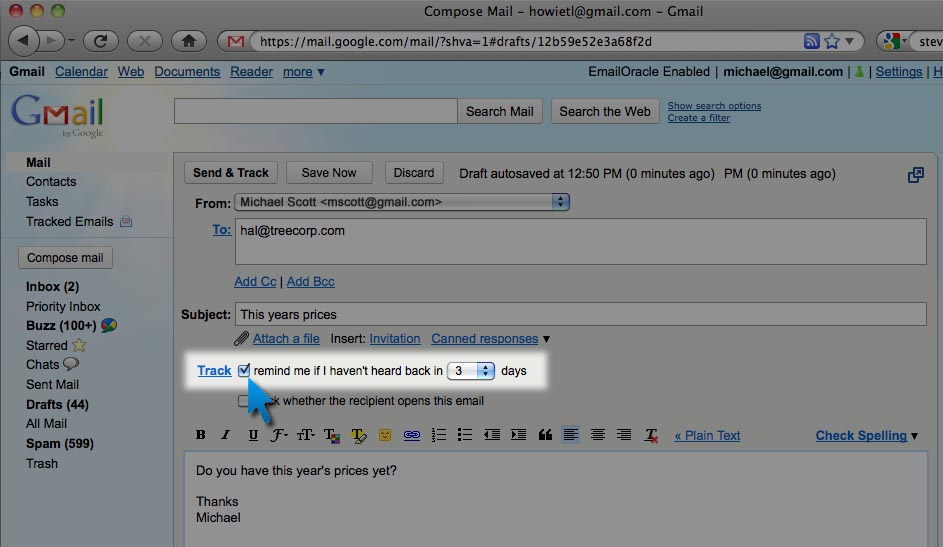
Task: Go to the browser Home icon
Action: click(189, 41)
